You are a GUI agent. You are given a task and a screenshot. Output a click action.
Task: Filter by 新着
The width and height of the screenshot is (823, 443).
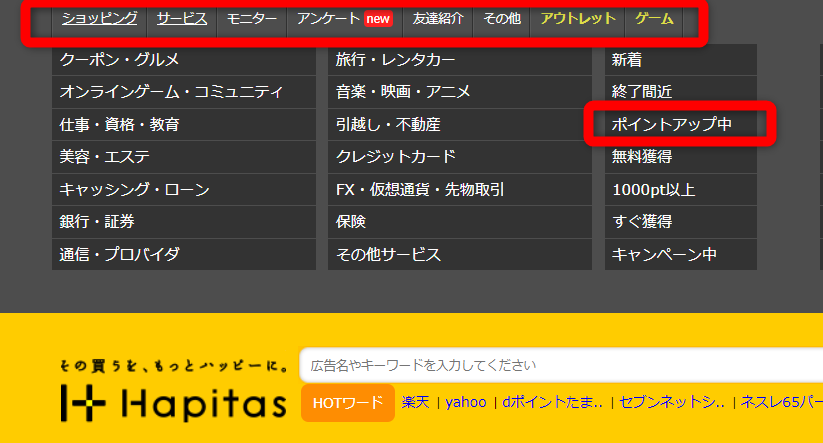(681, 60)
